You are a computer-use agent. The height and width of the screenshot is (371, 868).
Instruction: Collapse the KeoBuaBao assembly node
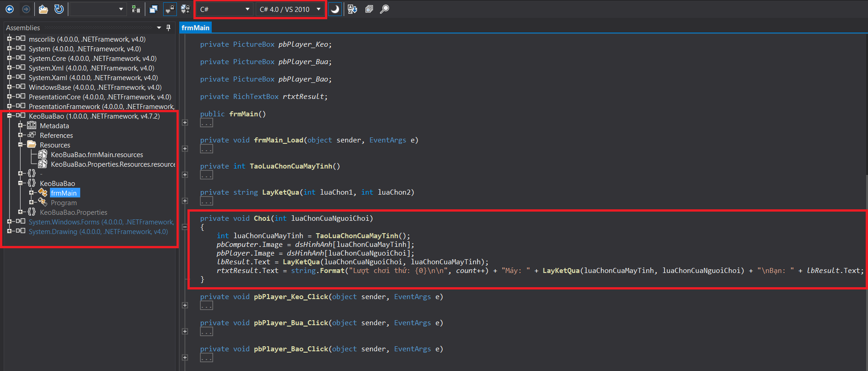coord(9,116)
